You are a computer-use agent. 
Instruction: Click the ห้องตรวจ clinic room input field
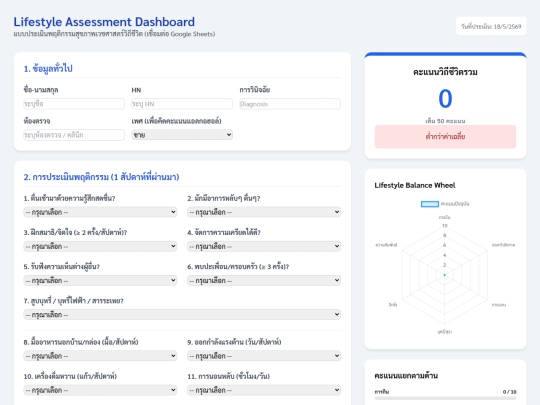[74, 135]
